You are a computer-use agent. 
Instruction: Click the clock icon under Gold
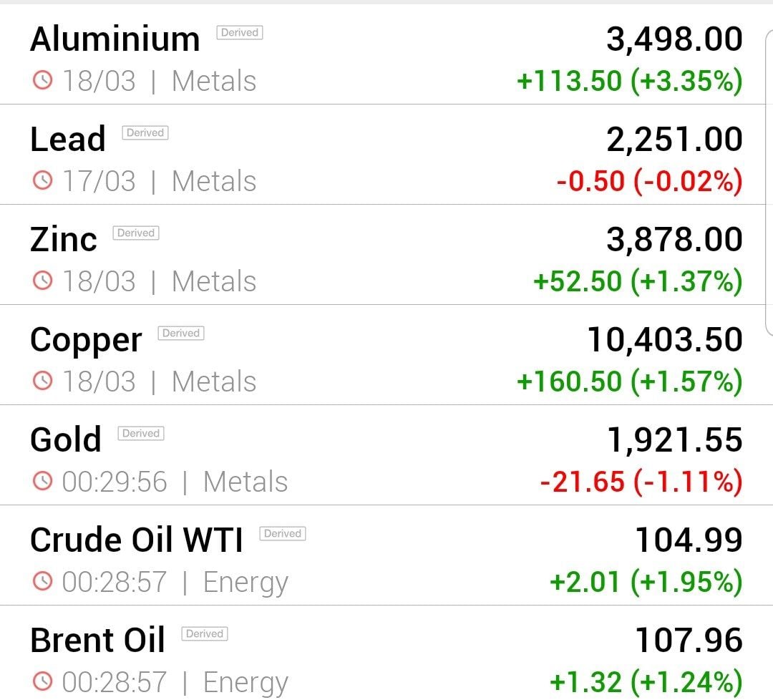pyautogui.click(x=42, y=481)
